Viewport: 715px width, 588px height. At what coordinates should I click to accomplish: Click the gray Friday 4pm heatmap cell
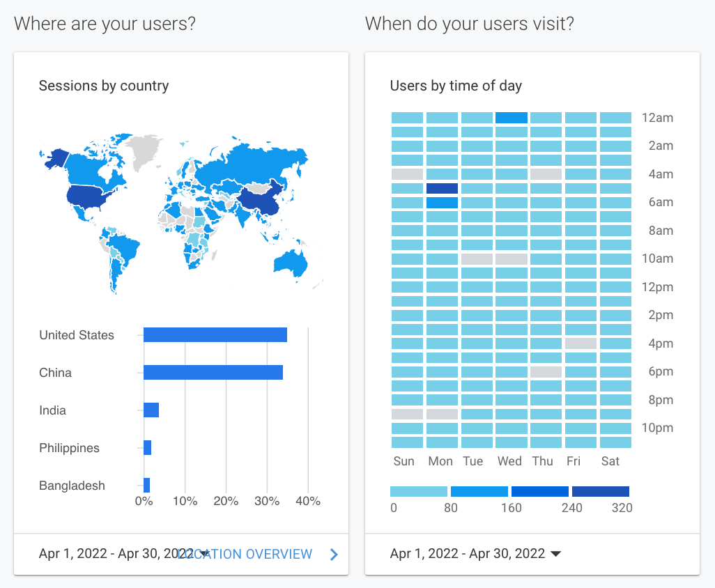pos(581,343)
